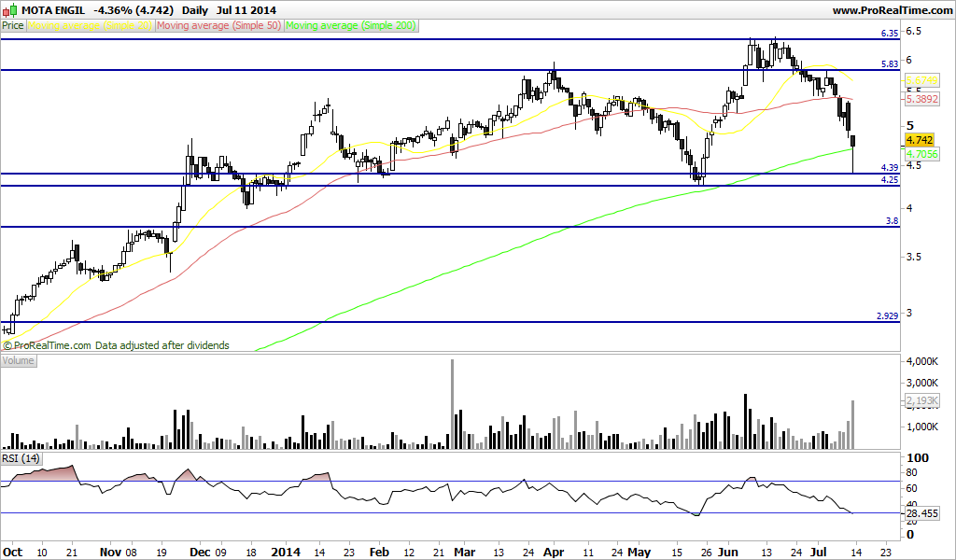The height and width of the screenshot is (560, 956).
Task: Click the Jul label on time axis
Action: 818,553
